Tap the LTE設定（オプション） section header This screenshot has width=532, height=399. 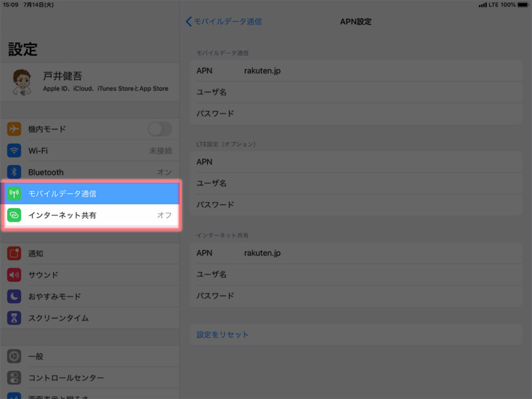(226, 144)
